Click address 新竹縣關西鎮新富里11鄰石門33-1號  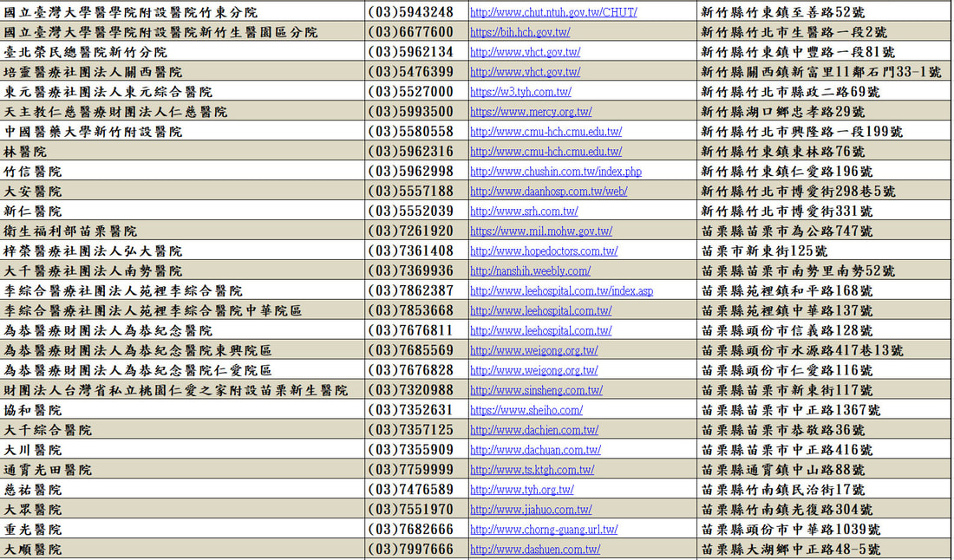821,72
